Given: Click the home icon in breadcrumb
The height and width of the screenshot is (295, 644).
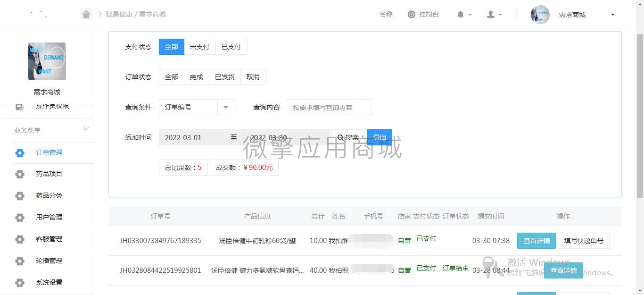Looking at the screenshot, I should pos(86,14).
